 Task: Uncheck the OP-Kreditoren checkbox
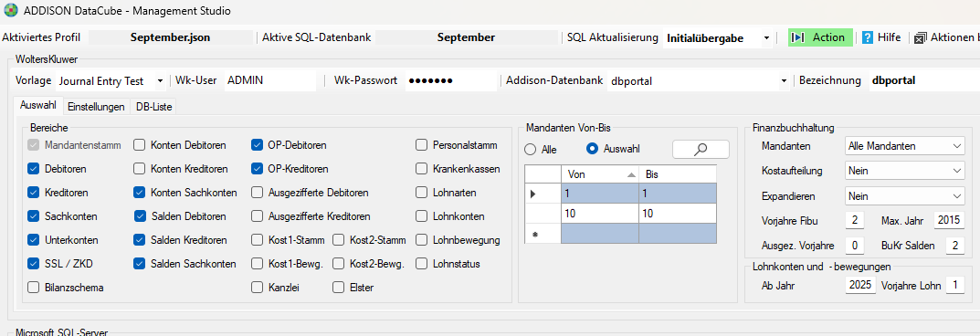click(257, 169)
